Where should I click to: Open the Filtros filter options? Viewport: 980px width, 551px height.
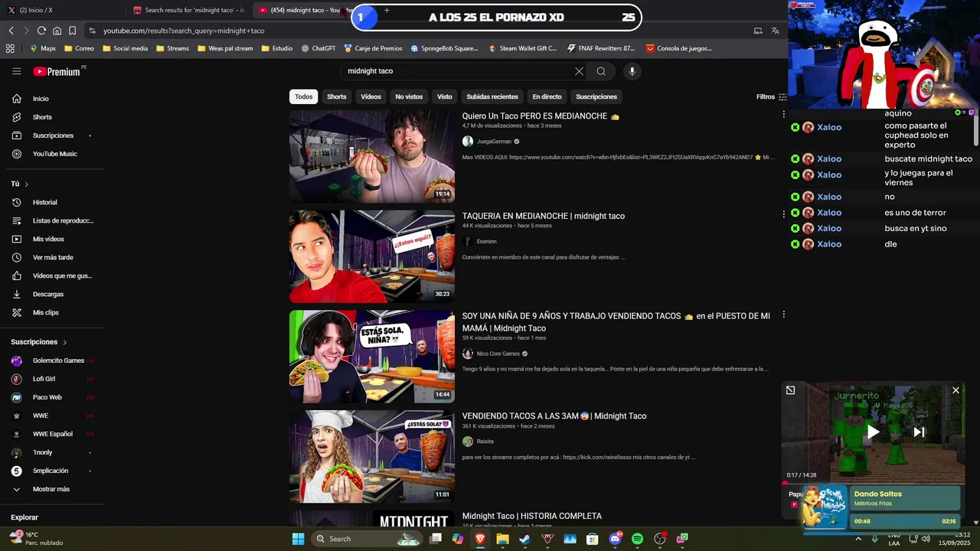click(x=771, y=97)
